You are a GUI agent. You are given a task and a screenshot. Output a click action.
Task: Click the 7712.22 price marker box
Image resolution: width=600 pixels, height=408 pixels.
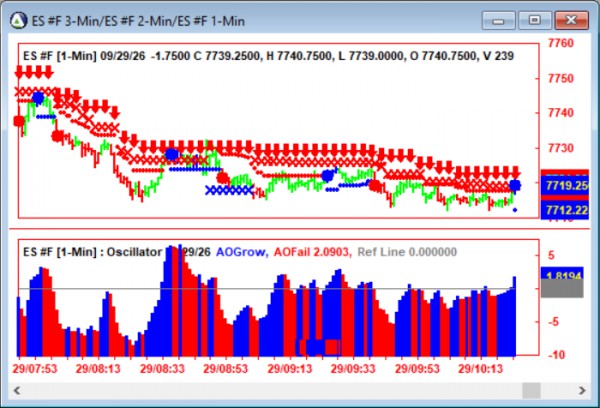pos(565,210)
